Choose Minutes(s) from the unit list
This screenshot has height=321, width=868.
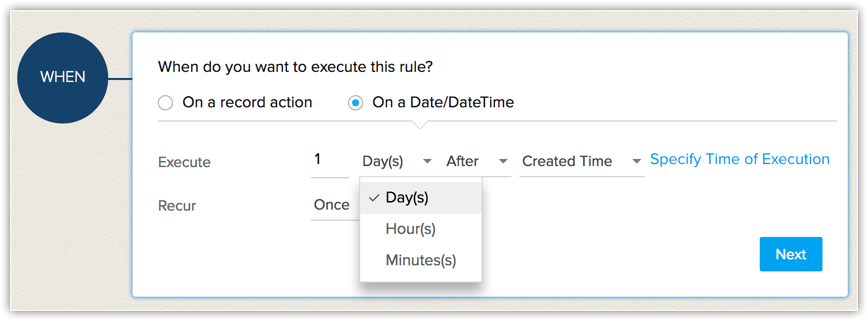(x=421, y=260)
